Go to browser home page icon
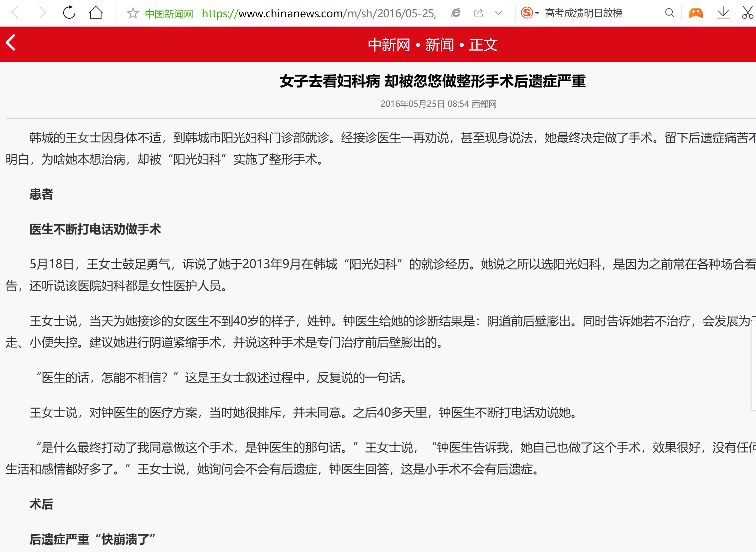The height and width of the screenshot is (552, 756). coord(96,13)
